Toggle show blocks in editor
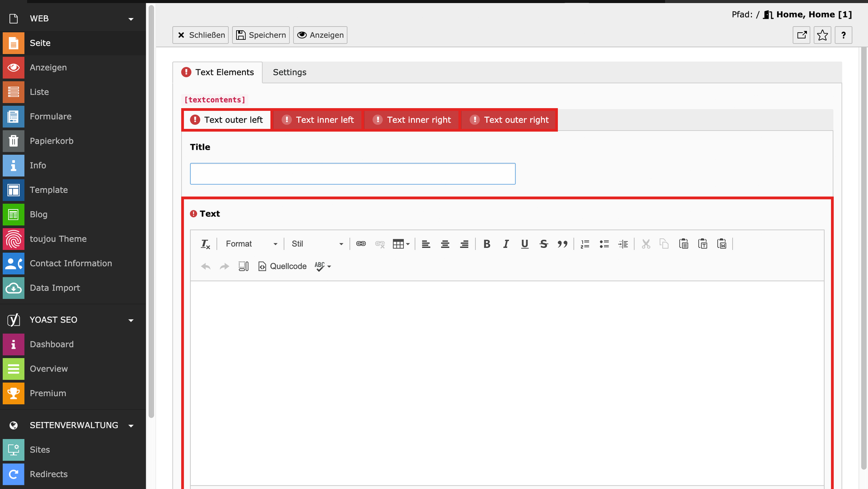 (x=243, y=266)
